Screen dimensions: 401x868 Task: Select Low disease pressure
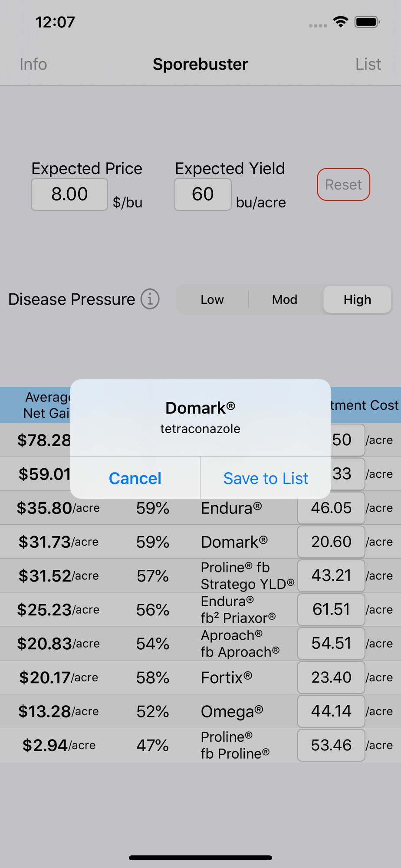pyautogui.click(x=212, y=299)
